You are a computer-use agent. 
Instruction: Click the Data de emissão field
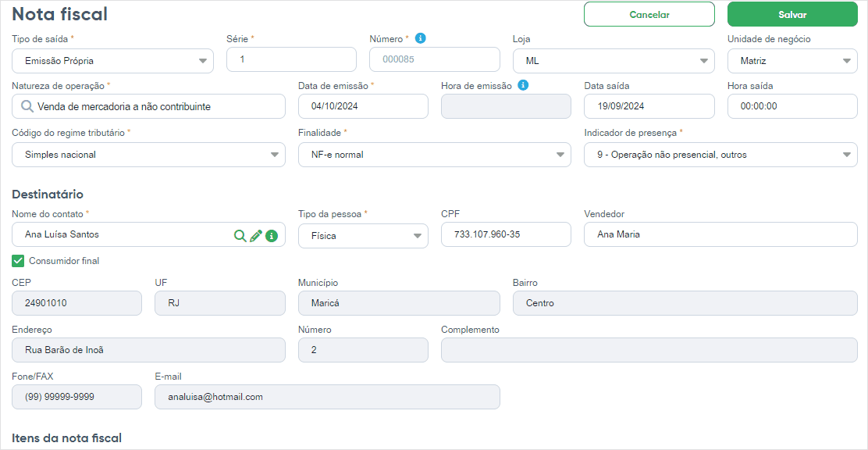point(363,106)
